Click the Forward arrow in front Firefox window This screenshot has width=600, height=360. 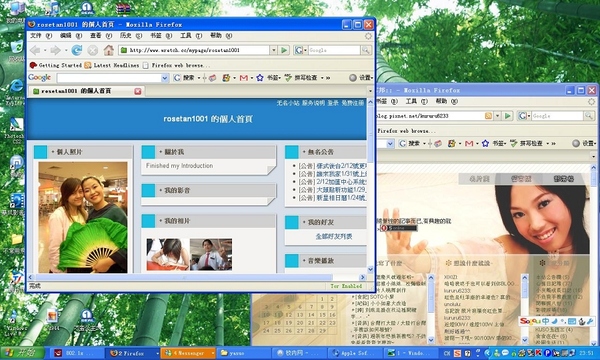coord(56,50)
